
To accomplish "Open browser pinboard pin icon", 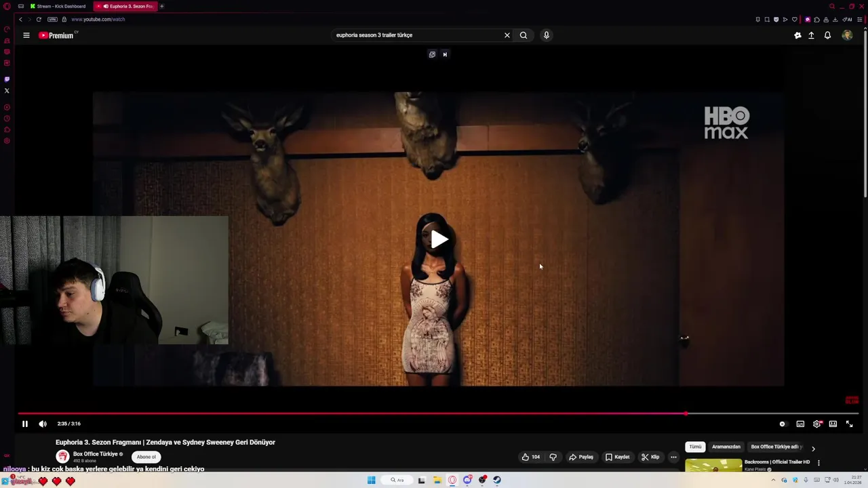I will click(x=757, y=19).
